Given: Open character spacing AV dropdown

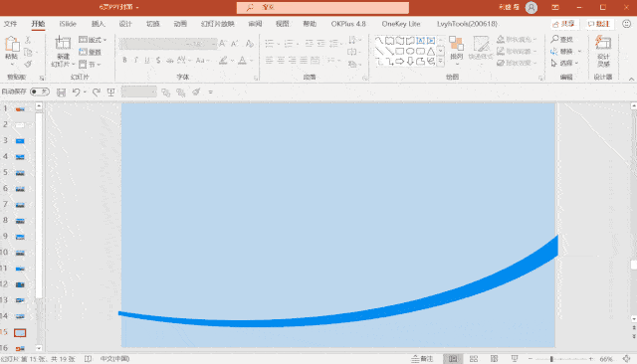Looking at the screenshot, I should point(183,61).
